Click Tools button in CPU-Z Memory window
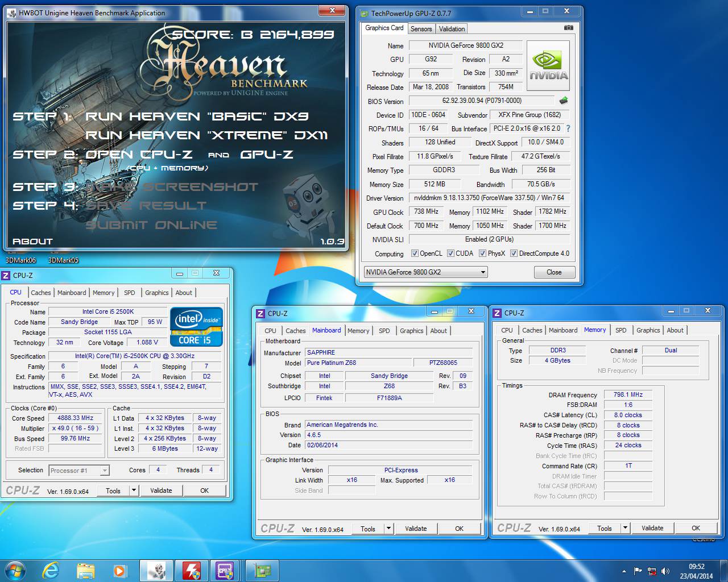The height and width of the screenshot is (582, 728). [x=605, y=528]
